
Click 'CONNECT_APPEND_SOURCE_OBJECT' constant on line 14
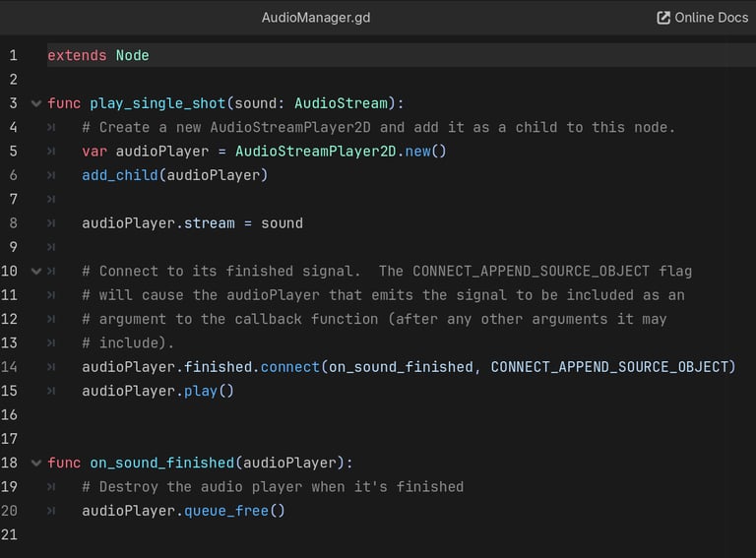(609, 367)
